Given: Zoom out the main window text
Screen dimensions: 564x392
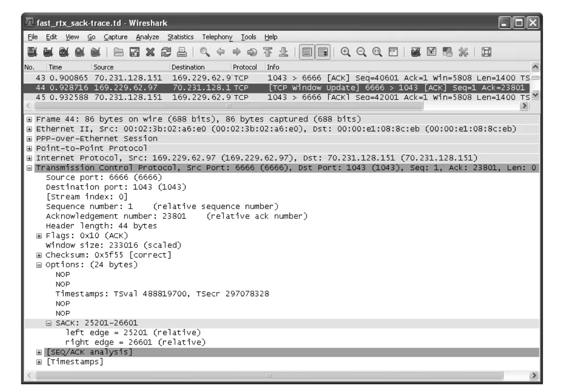Looking at the screenshot, I should click(x=361, y=53).
